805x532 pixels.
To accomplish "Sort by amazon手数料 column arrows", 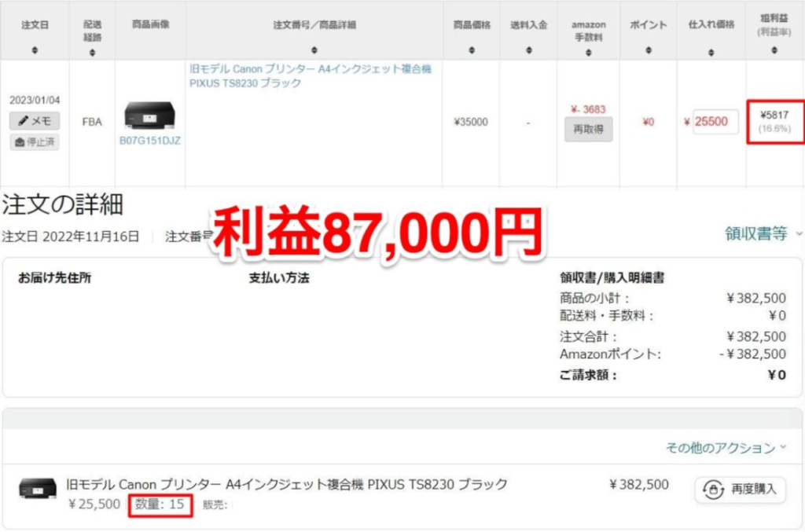I will click(x=588, y=53).
